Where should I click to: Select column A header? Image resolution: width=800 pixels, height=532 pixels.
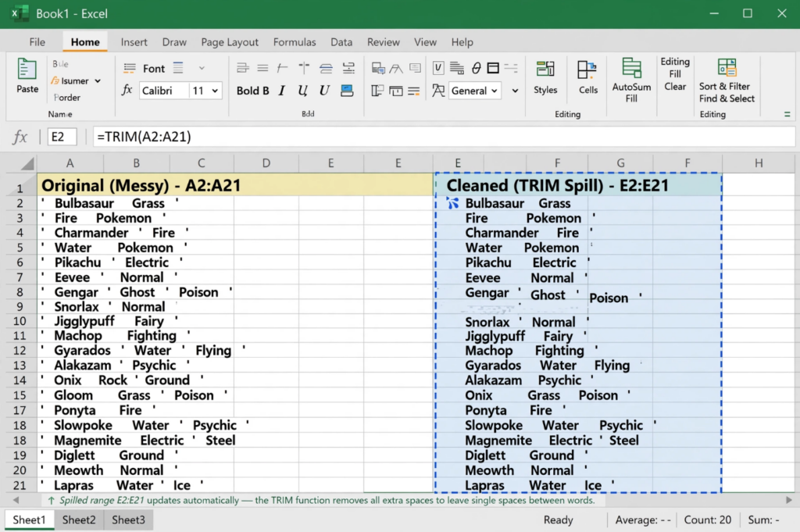tap(70, 163)
